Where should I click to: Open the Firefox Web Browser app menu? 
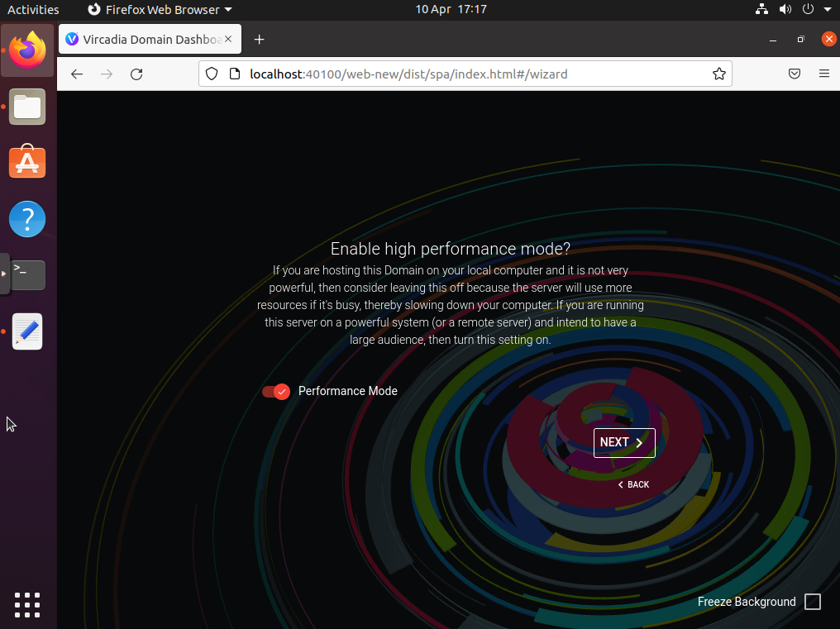click(160, 10)
